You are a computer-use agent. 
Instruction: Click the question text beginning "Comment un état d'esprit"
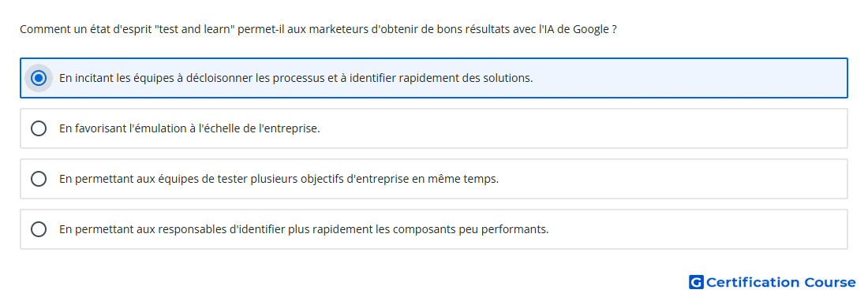coord(318,29)
